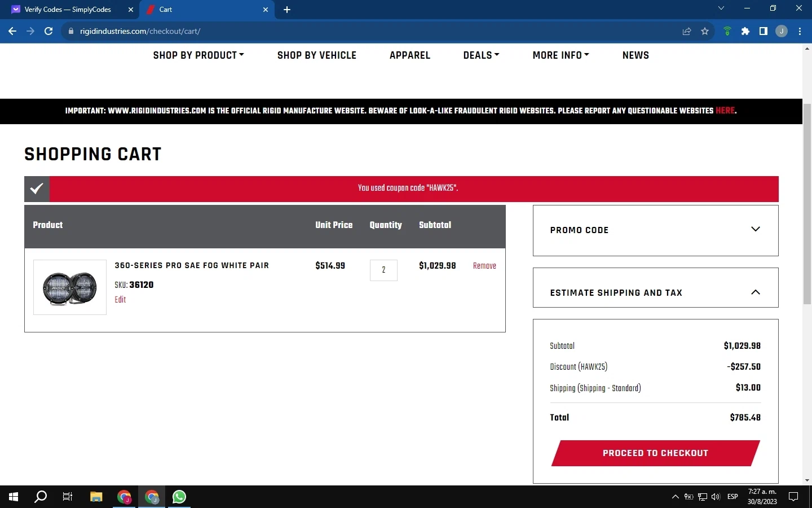Open the green extension icon in toolbar
The height and width of the screenshot is (508, 812).
coord(727,31)
